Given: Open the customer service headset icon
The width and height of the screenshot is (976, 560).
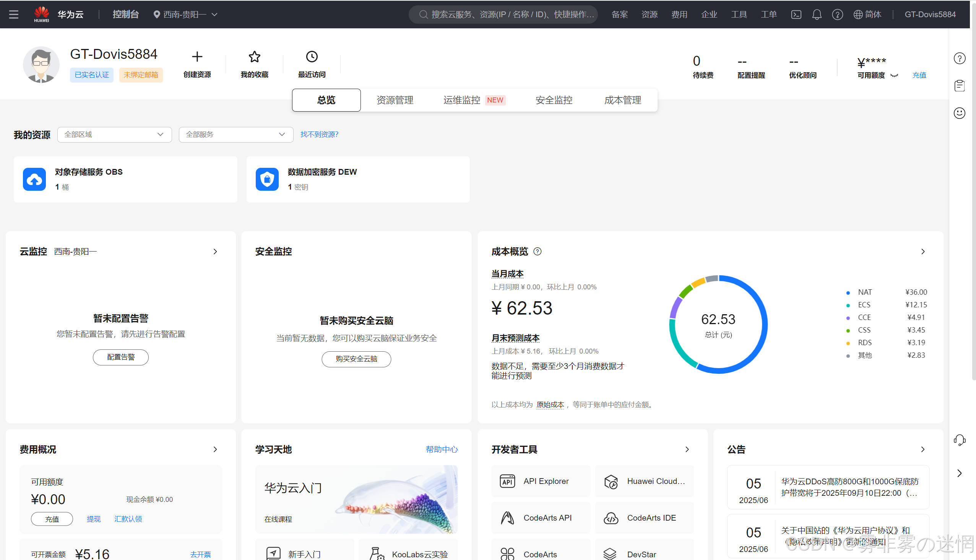Looking at the screenshot, I should point(960,440).
